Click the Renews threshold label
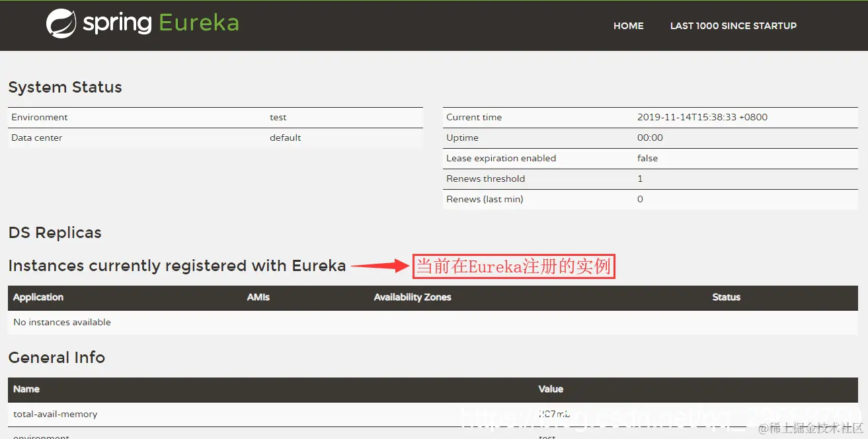 click(x=485, y=179)
